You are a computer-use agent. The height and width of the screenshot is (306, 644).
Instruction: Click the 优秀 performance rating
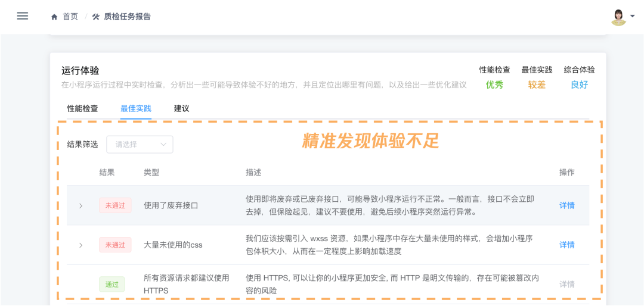coord(494,85)
